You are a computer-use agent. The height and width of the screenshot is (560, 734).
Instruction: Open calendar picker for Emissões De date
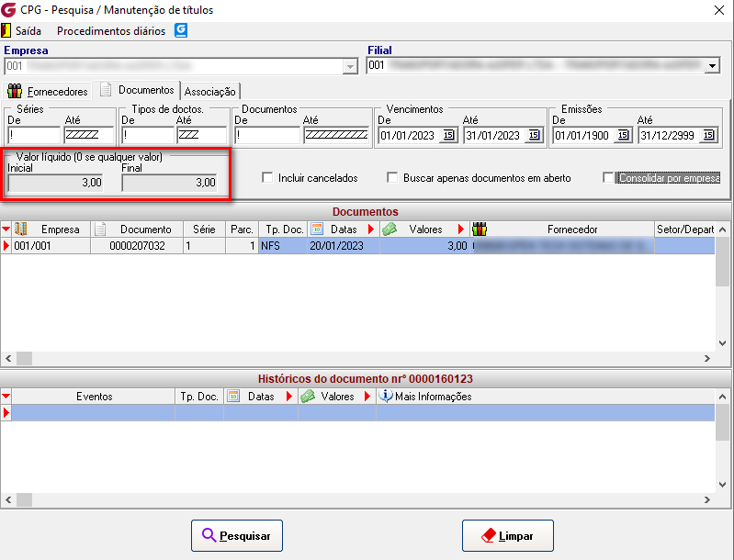point(623,135)
